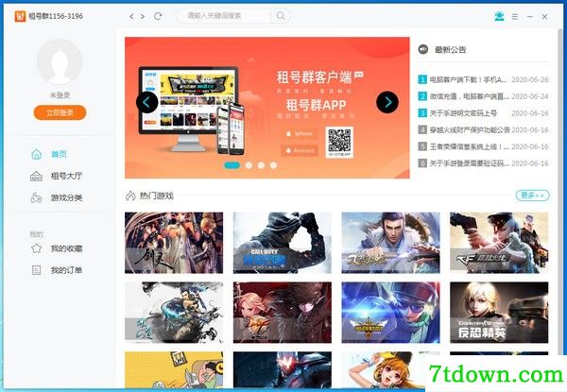This screenshot has height=392, width=567.
Task: Show previous banner slide arrow
Action: (x=146, y=102)
